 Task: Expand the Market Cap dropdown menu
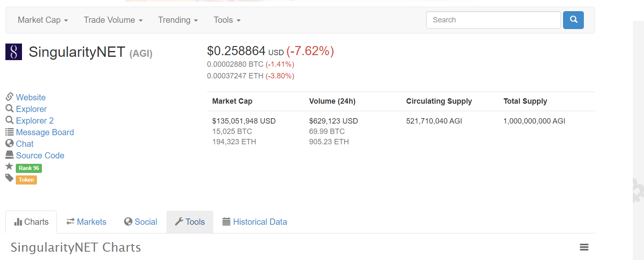[x=43, y=20]
